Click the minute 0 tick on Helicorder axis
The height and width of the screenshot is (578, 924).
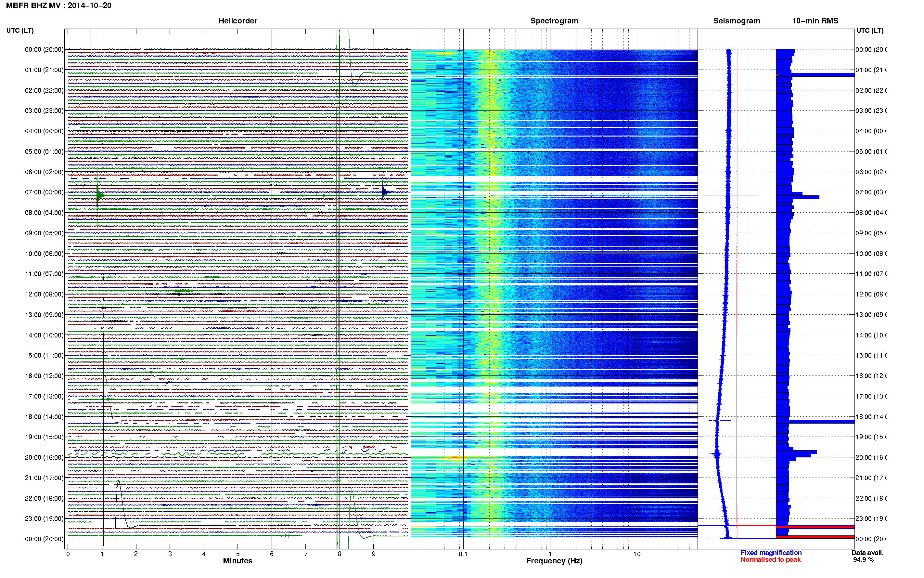[68, 554]
